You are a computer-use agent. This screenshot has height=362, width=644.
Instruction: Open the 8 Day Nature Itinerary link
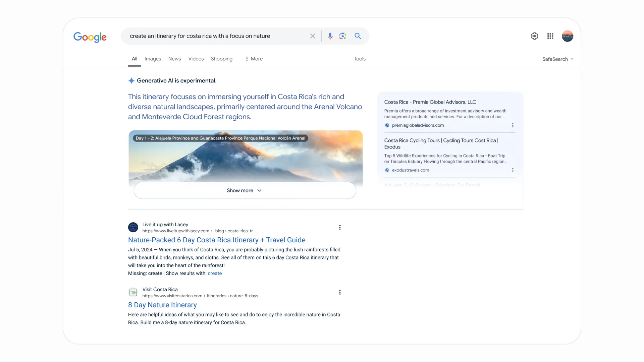pyautogui.click(x=162, y=305)
